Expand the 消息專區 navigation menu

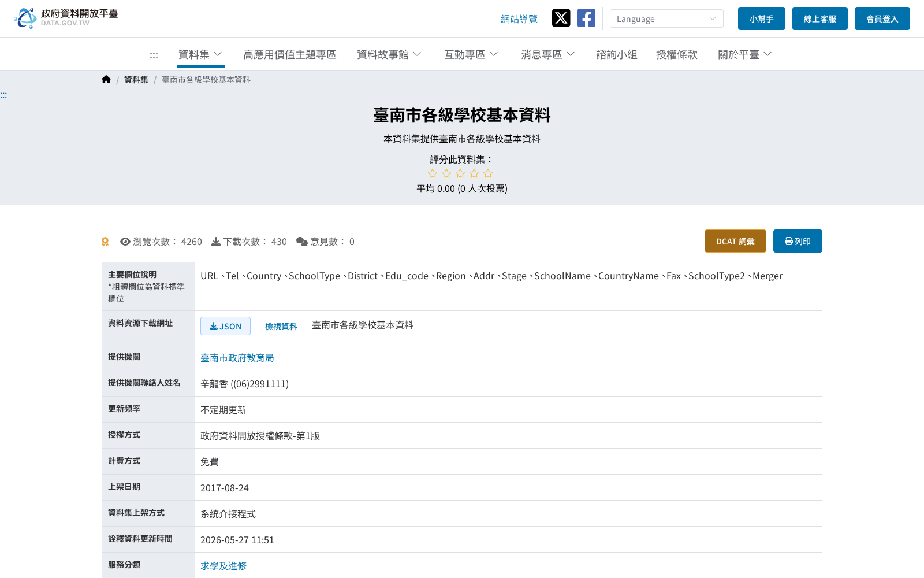tap(548, 54)
